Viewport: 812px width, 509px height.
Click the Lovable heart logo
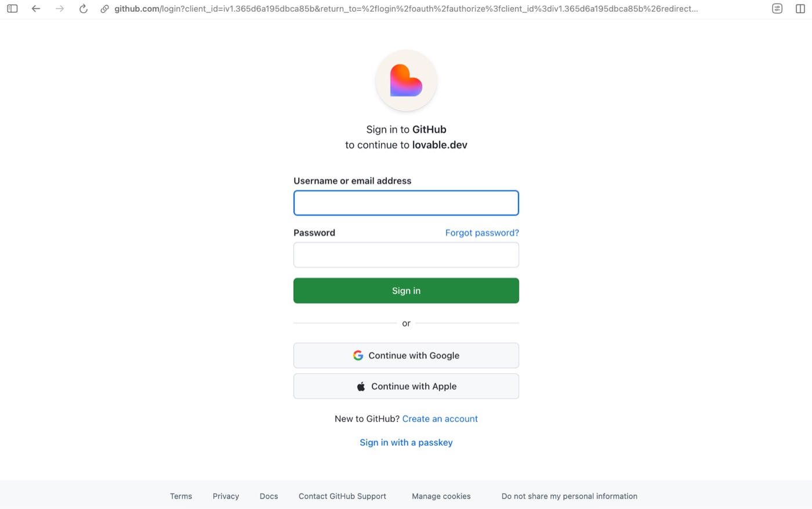406,81
